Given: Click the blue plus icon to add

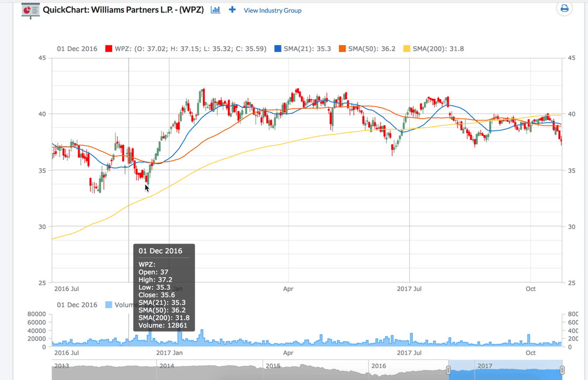Looking at the screenshot, I should pos(232,10).
